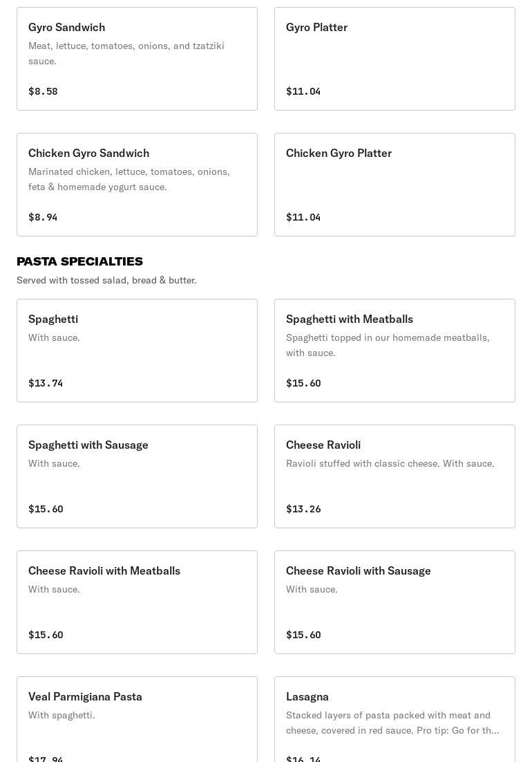Click the $13.26 Cheese Ravioli price
Viewport: 532px width, 762px height.
tap(303, 509)
